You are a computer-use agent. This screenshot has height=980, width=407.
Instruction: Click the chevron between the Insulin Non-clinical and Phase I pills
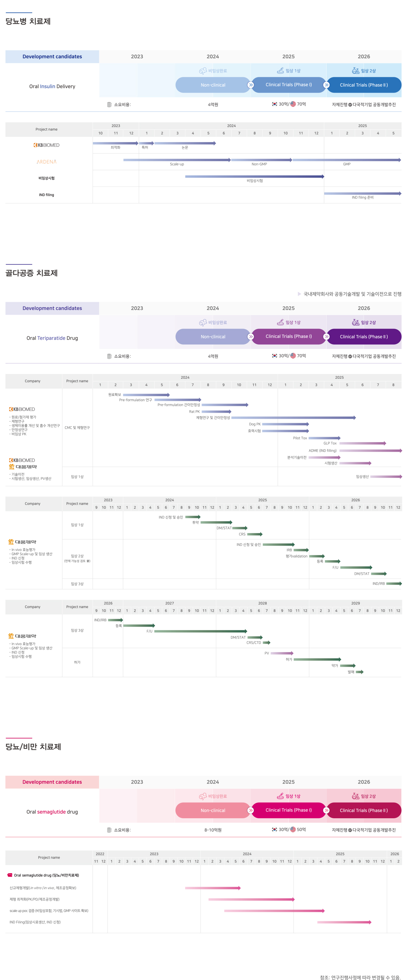251,85
